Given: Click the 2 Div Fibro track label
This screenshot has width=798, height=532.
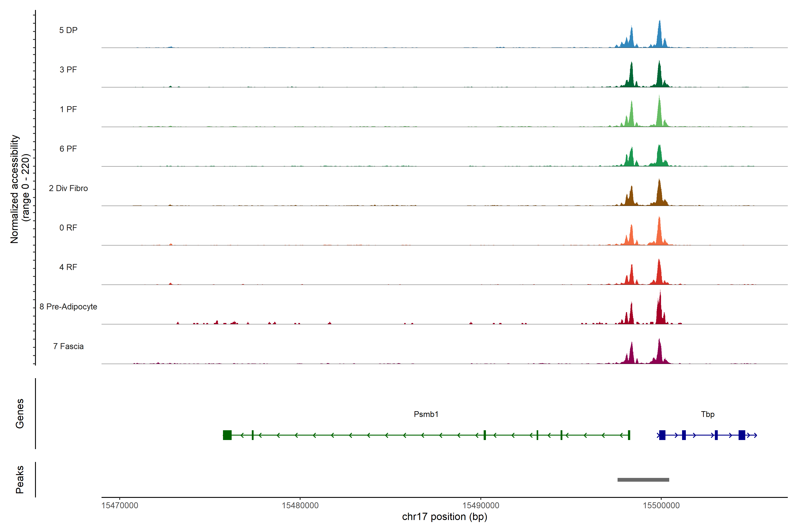Looking at the screenshot, I should 68,188.
